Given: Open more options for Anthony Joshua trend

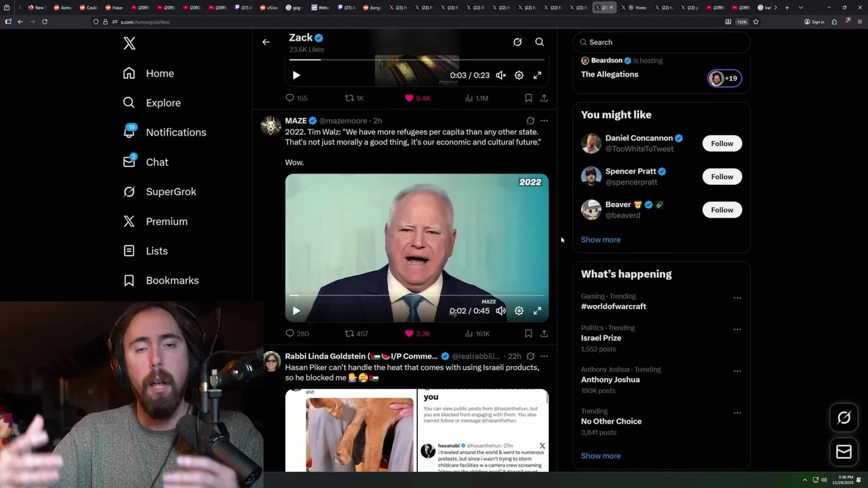Looking at the screenshot, I should point(737,371).
